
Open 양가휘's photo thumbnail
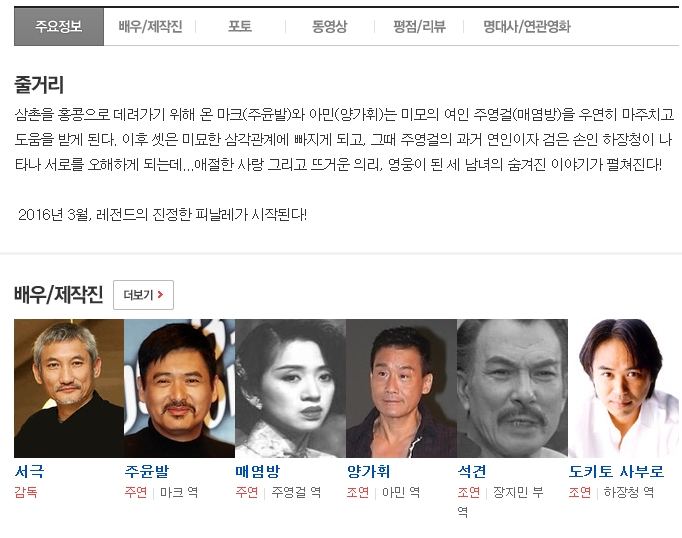pyautogui.click(x=401, y=388)
